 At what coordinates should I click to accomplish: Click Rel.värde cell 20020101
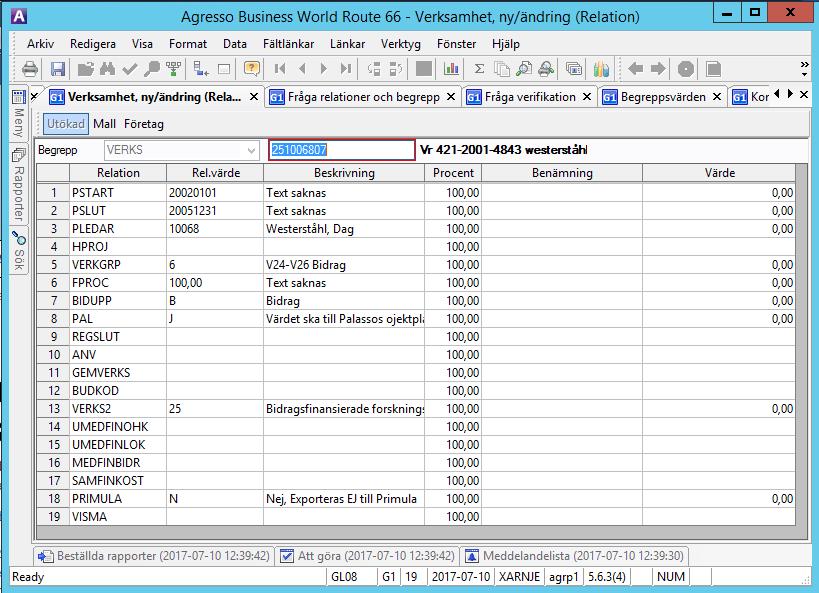(x=215, y=193)
